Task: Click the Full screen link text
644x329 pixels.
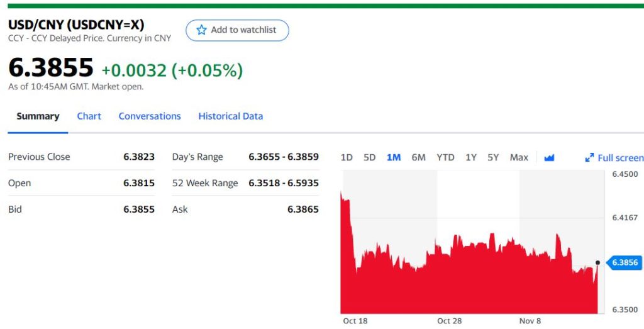Action: (620, 158)
